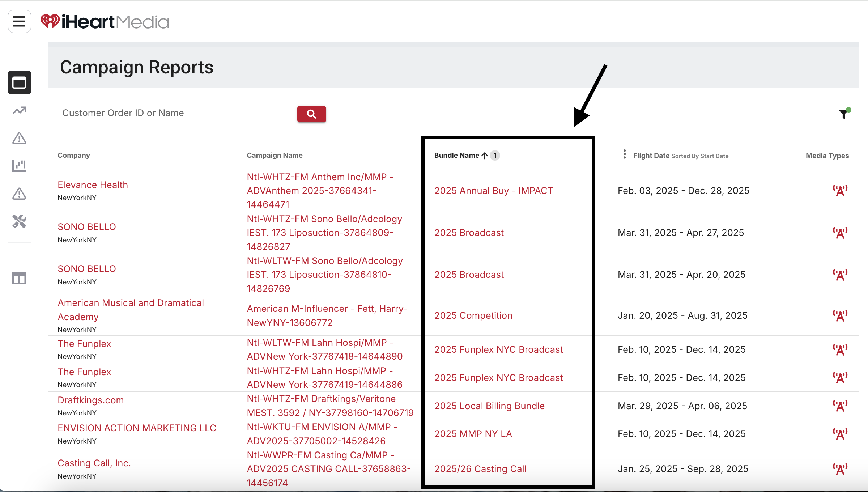The image size is (868, 492).
Task: Click audio media icon for Draftkings.com row
Action: pos(840,406)
